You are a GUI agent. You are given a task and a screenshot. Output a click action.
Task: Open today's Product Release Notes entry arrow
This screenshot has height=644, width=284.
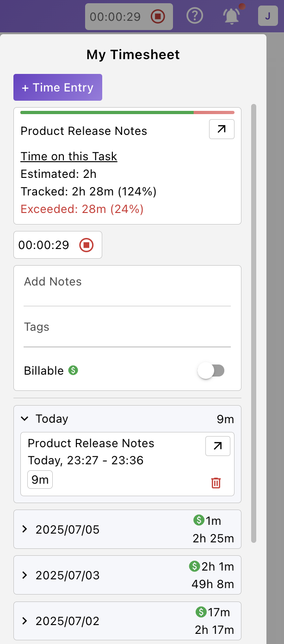tap(217, 446)
